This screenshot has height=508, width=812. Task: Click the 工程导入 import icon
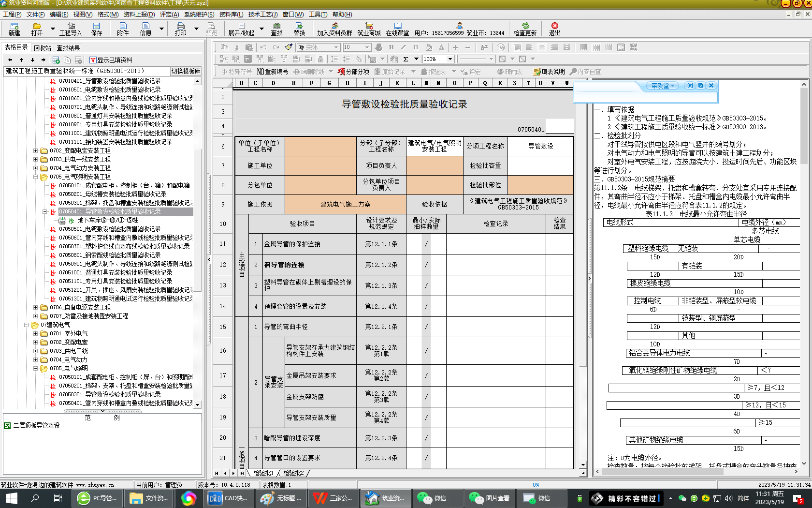click(x=71, y=29)
